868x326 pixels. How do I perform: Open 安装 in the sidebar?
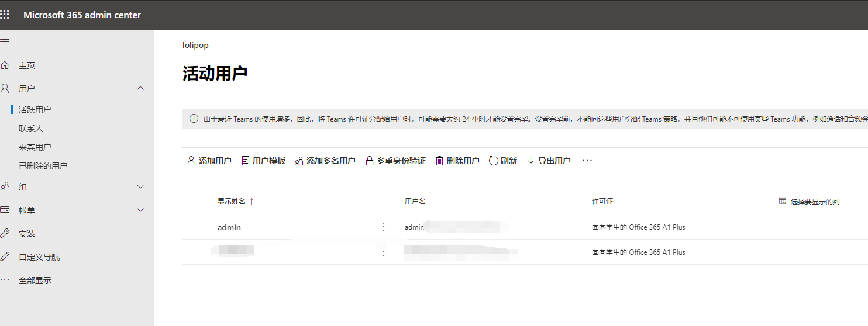coord(27,234)
